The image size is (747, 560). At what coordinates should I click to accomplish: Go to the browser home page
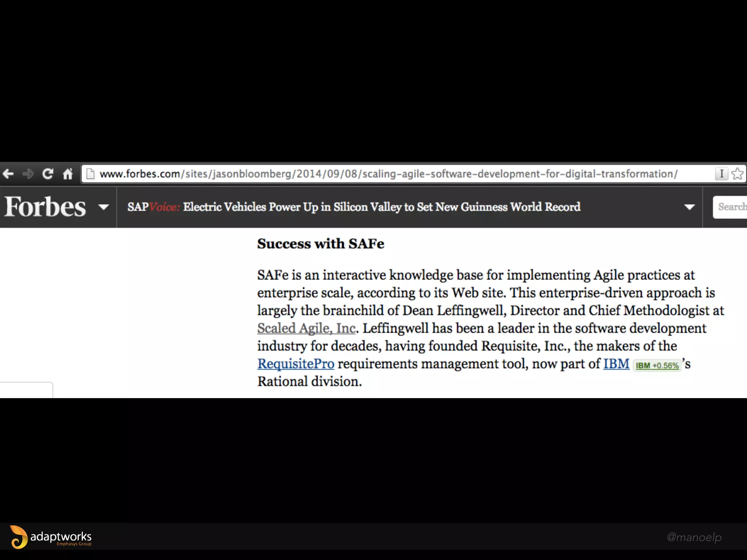point(67,174)
